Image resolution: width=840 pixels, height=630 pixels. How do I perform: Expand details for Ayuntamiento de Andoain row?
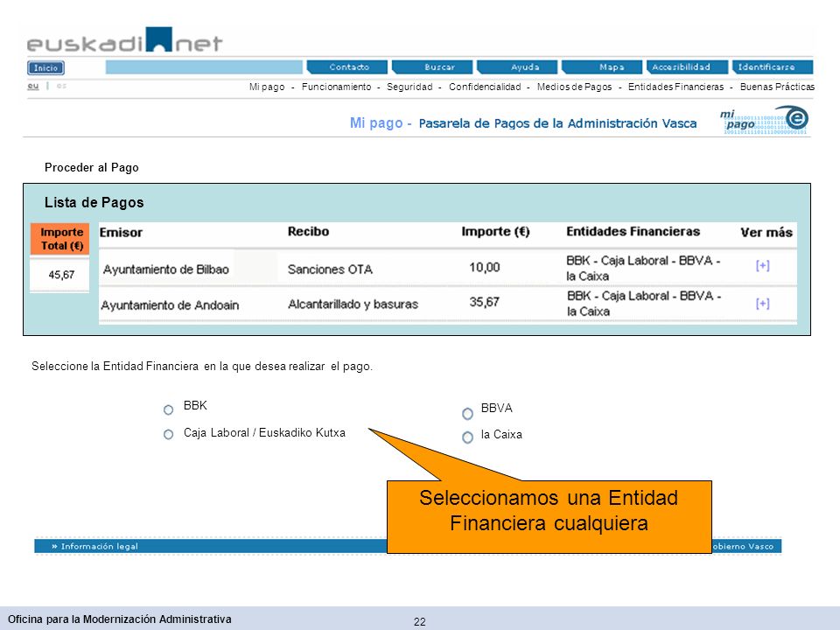click(762, 304)
